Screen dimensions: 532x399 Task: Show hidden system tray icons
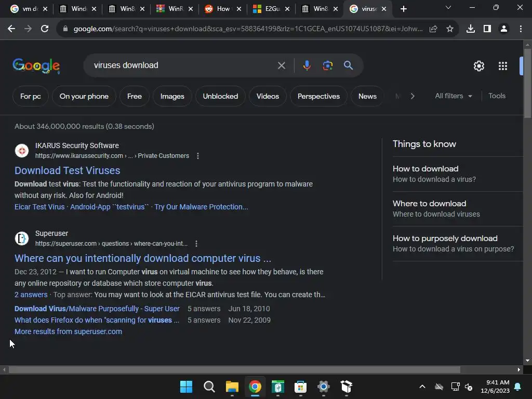[x=422, y=387]
